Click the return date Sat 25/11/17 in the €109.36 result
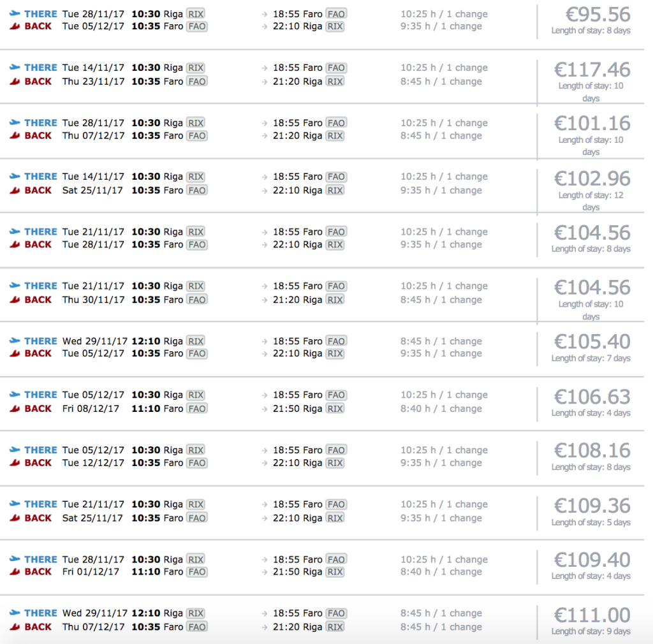 (92, 518)
